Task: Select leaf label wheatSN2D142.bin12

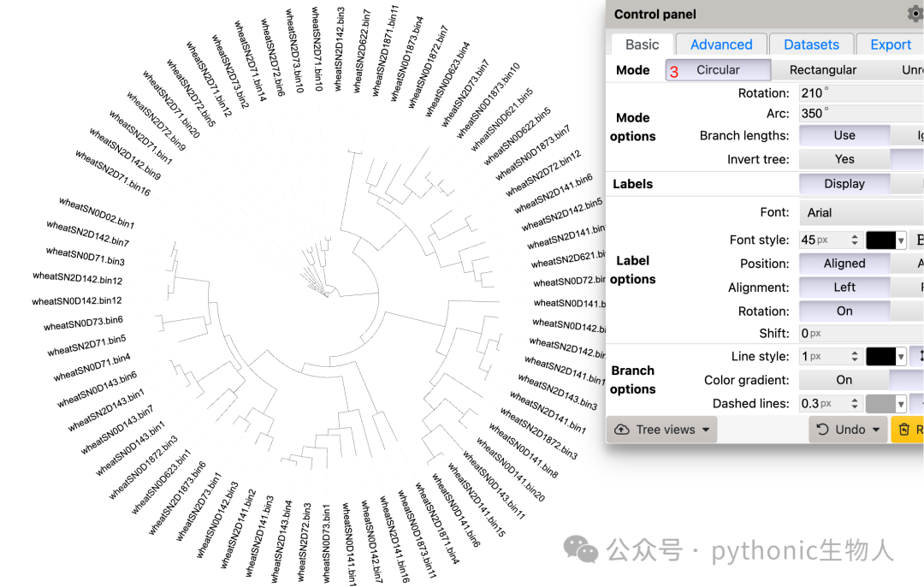Action: (78, 277)
